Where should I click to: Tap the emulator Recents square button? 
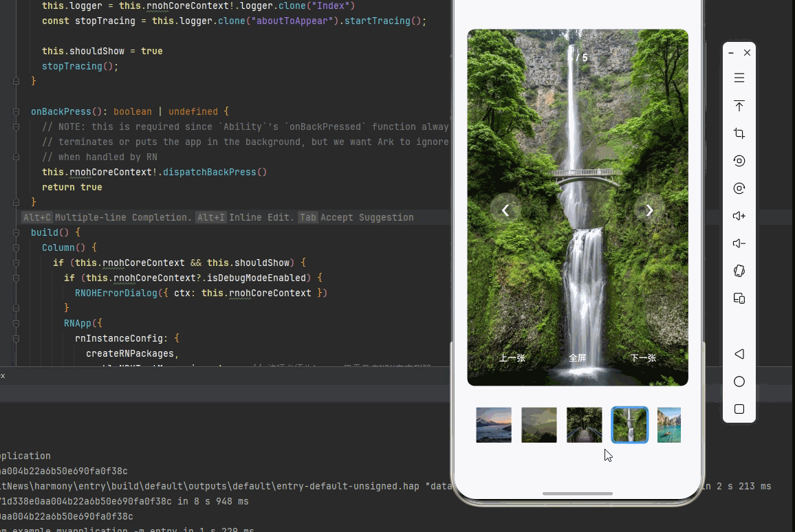tap(739, 409)
